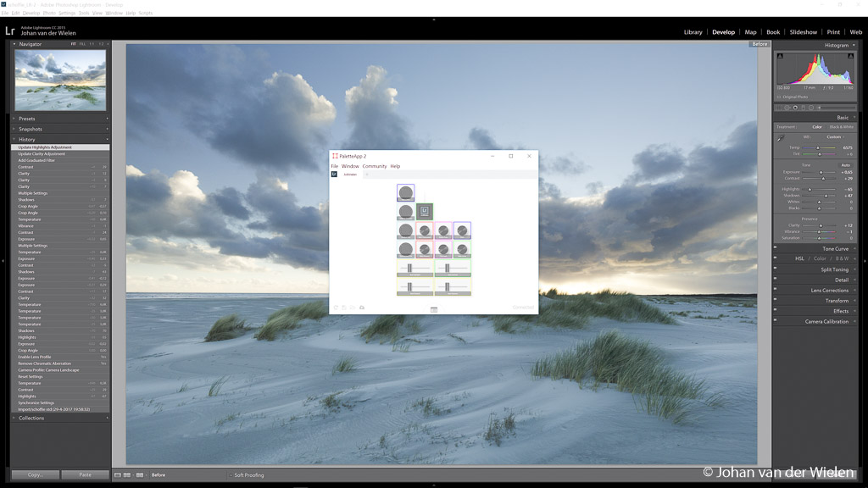This screenshot has width=868, height=488.
Task: Toggle shadow clipping indicator in Histogram
Action: [x=780, y=56]
